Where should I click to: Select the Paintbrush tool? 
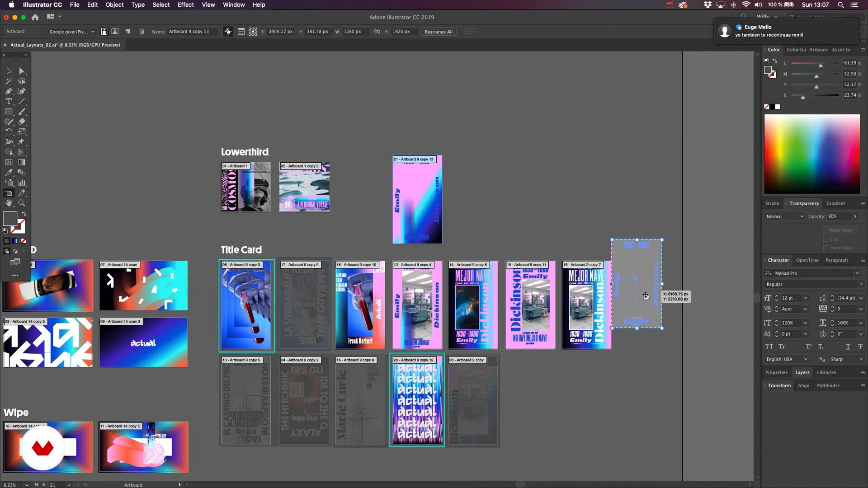click(22, 112)
